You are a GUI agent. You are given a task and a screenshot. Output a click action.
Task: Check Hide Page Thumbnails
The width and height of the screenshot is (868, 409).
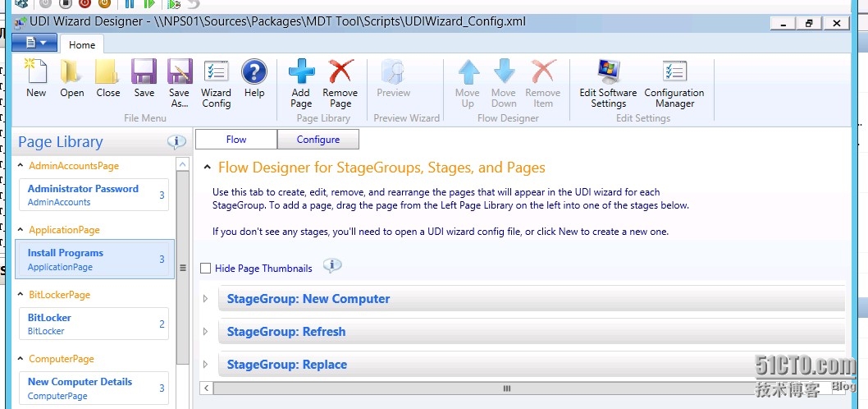(x=206, y=269)
